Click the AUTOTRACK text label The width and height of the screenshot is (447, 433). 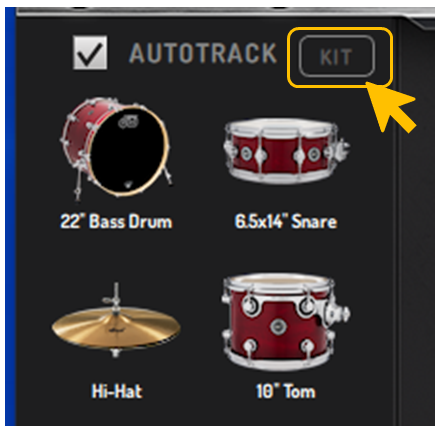[x=203, y=53]
